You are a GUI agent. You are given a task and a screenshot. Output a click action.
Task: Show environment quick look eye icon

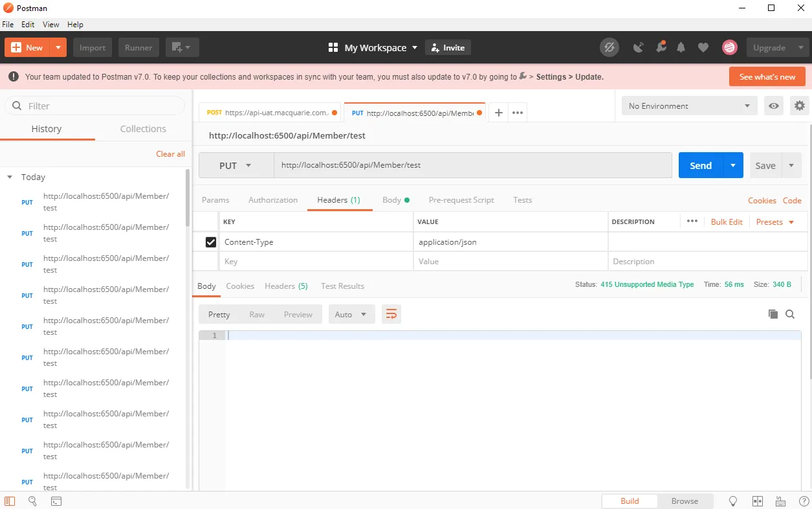(773, 106)
